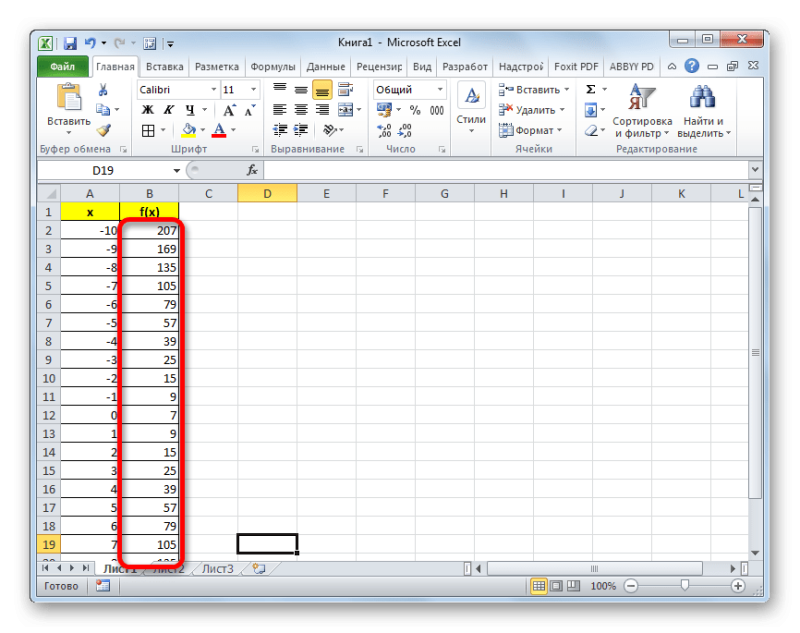Decrease font size with the smaller A
This screenshot has height=633, width=800.
(x=250, y=110)
